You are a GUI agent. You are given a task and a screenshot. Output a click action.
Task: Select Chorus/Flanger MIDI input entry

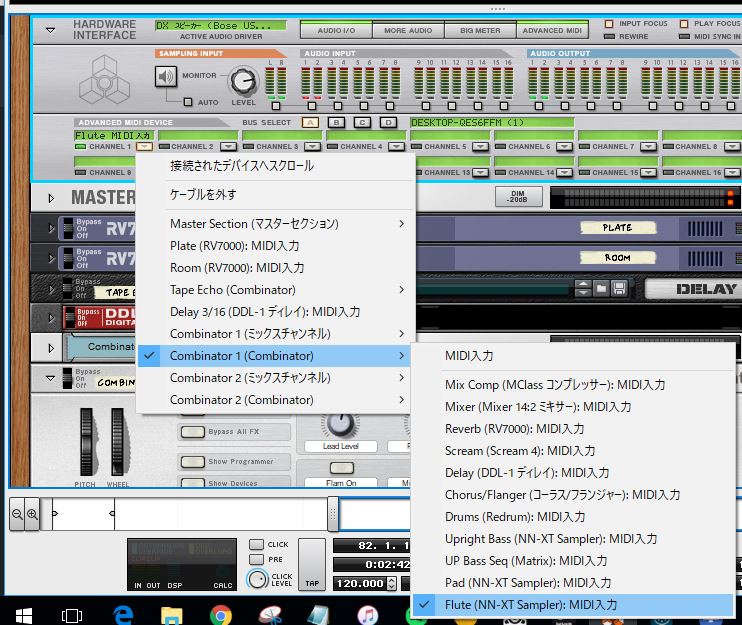point(573,494)
